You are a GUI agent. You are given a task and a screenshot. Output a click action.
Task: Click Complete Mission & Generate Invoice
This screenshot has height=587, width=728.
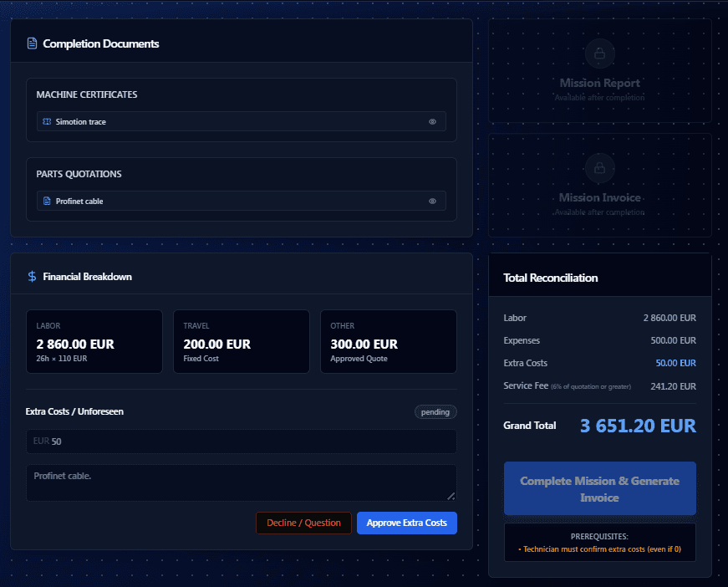click(x=599, y=488)
